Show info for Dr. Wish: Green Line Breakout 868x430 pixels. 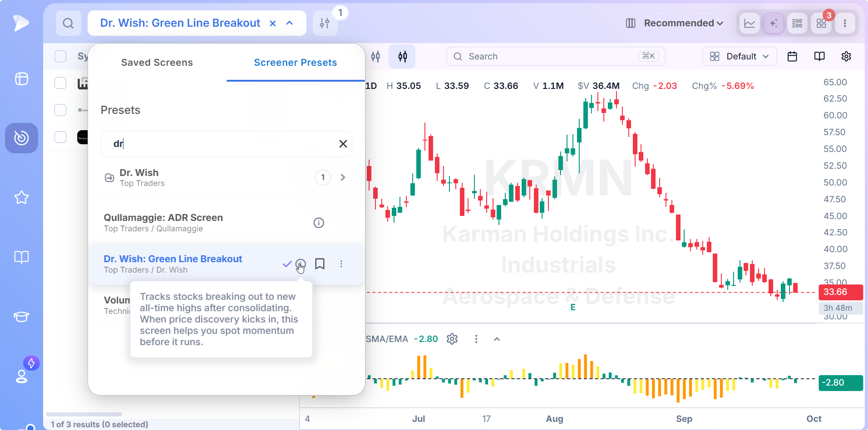point(301,264)
